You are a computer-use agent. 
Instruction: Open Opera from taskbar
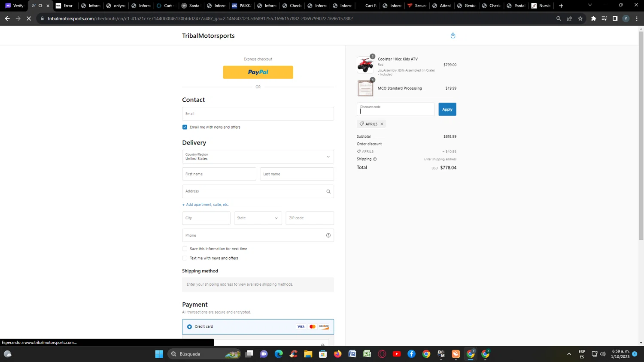pyautogui.click(x=382, y=354)
